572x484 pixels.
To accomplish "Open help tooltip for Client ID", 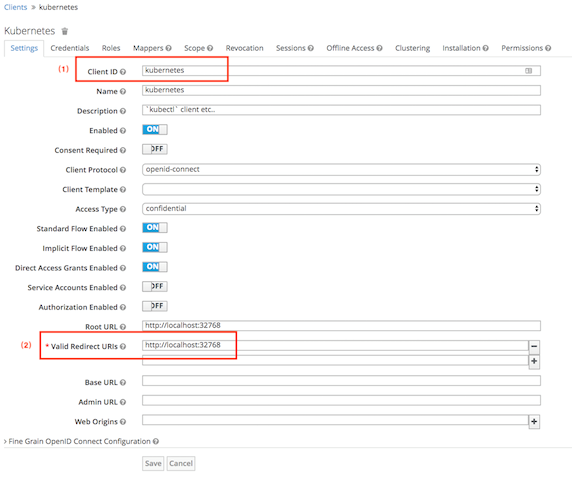I will click(x=123, y=72).
